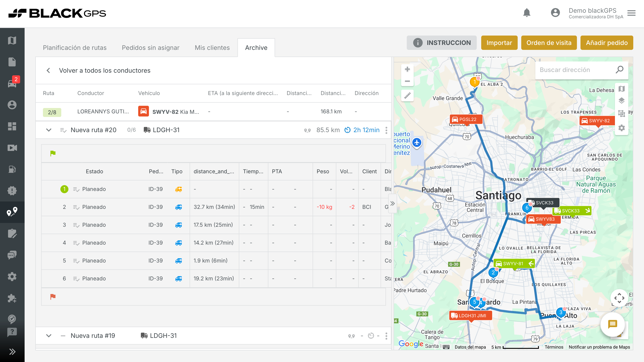The image size is (644, 362).
Task: Open the map layers icon
Action: pos(621,100)
